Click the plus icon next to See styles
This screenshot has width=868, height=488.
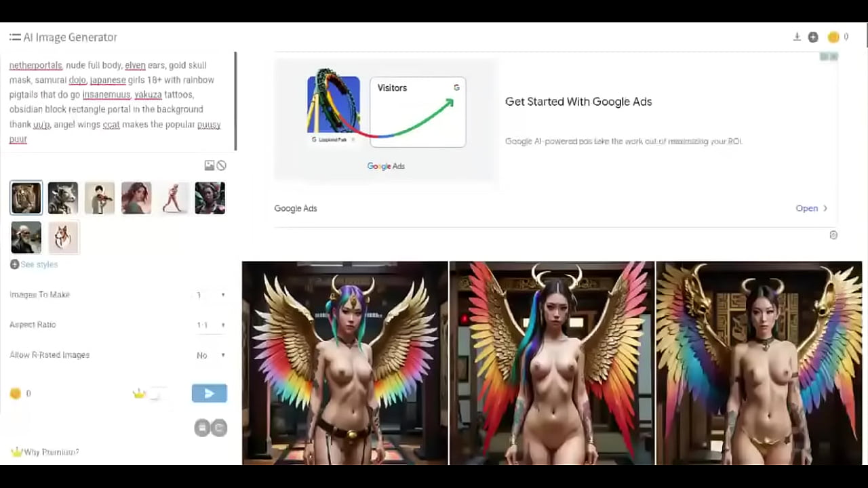tap(14, 264)
